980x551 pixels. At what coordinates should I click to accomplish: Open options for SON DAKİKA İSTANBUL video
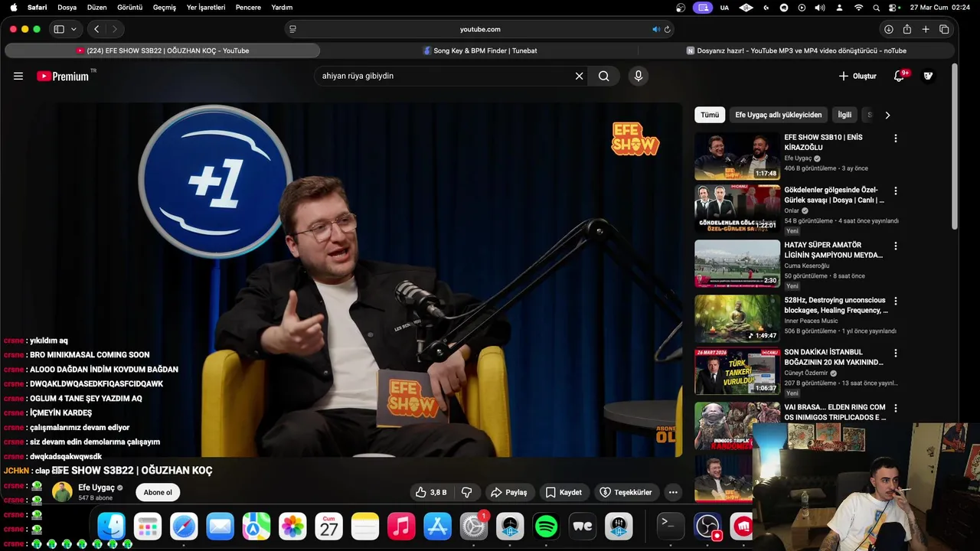point(896,353)
